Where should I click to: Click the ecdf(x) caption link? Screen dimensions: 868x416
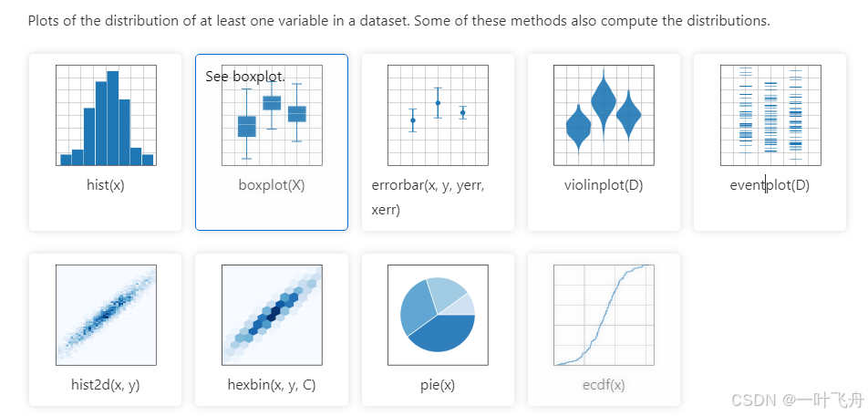point(604,384)
